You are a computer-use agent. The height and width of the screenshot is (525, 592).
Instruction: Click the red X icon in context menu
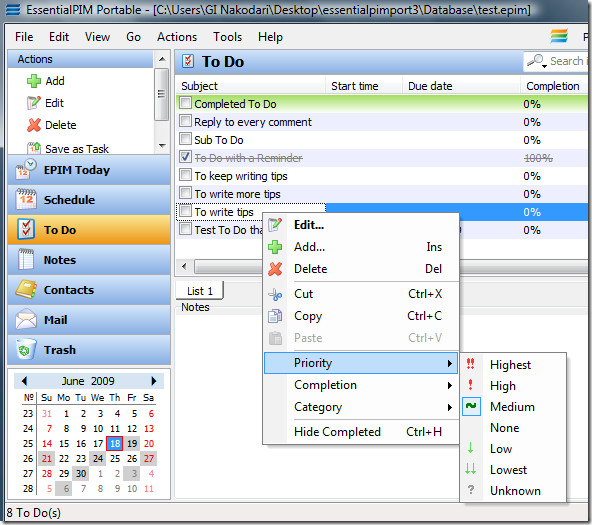275,269
